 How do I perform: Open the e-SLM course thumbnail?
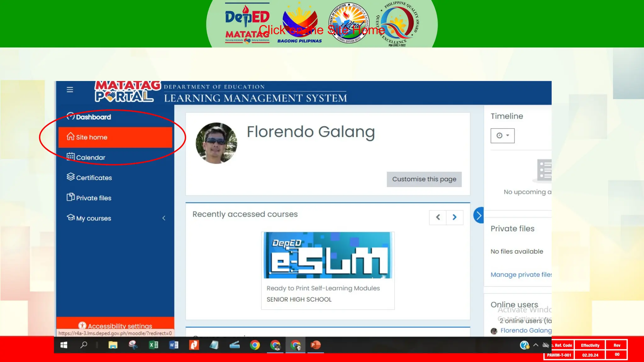tap(328, 255)
